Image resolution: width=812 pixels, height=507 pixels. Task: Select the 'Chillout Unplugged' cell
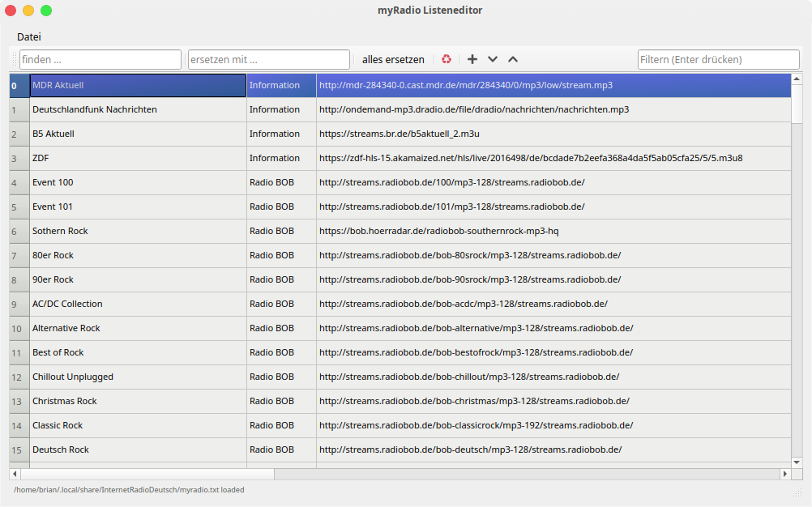pyautogui.click(x=139, y=377)
